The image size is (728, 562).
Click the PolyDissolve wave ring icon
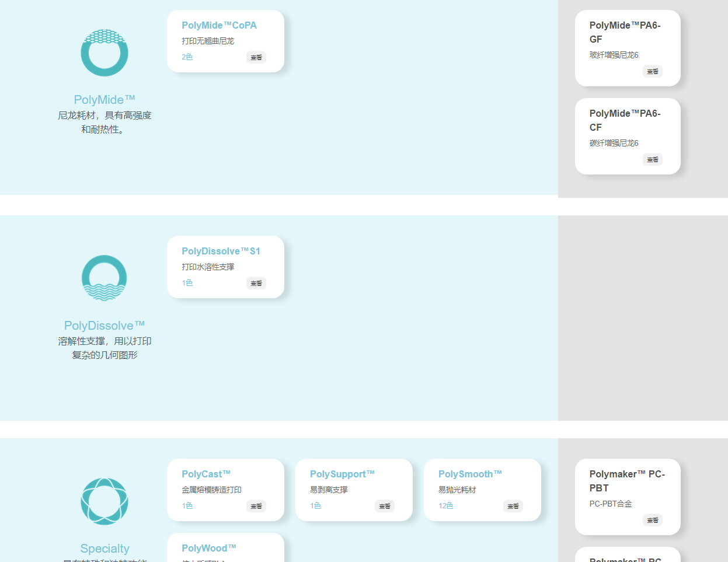(x=105, y=278)
